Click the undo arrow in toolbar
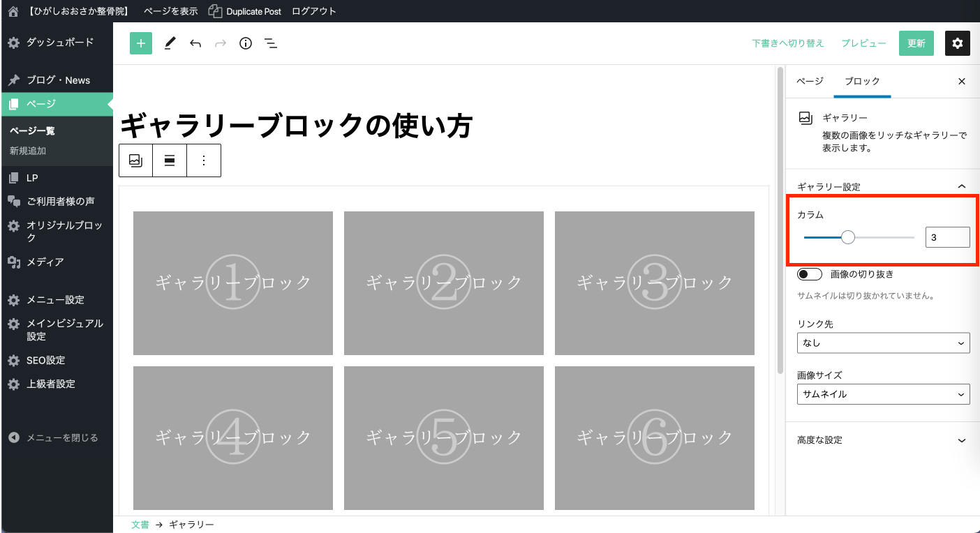 tap(195, 43)
